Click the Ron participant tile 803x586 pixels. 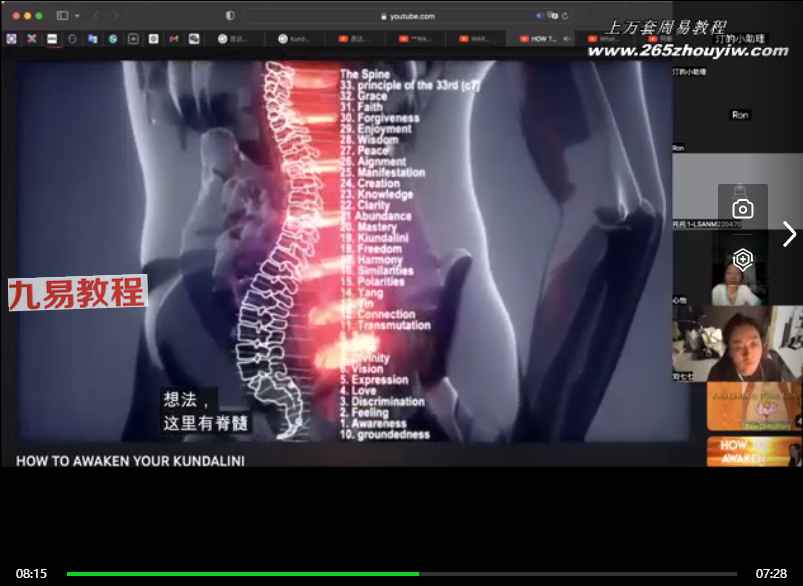point(739,116)
